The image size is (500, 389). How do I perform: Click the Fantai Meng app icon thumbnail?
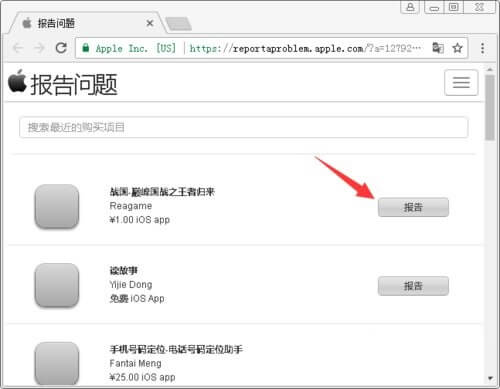[57, 364]
